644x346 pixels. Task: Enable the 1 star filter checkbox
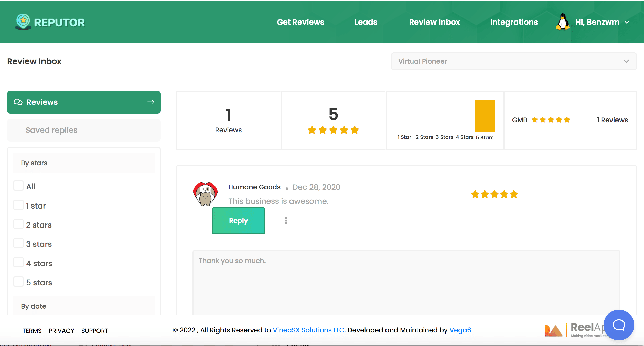click(18, 205)
